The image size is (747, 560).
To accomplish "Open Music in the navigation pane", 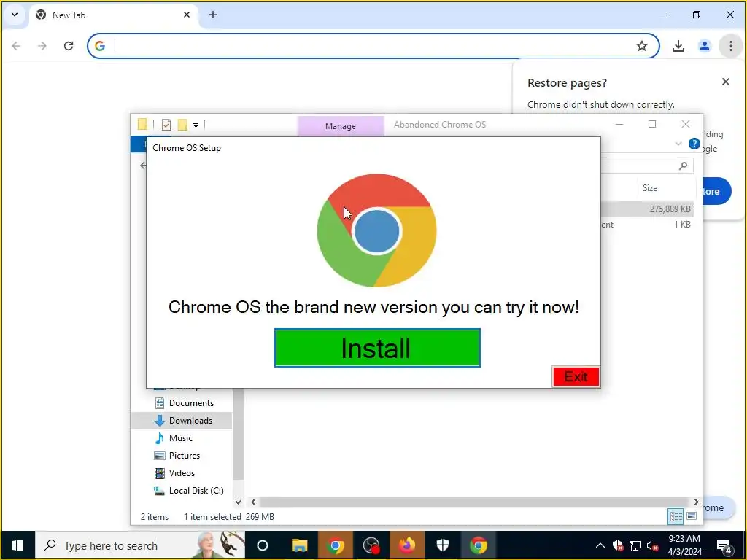I will point(174,438).
